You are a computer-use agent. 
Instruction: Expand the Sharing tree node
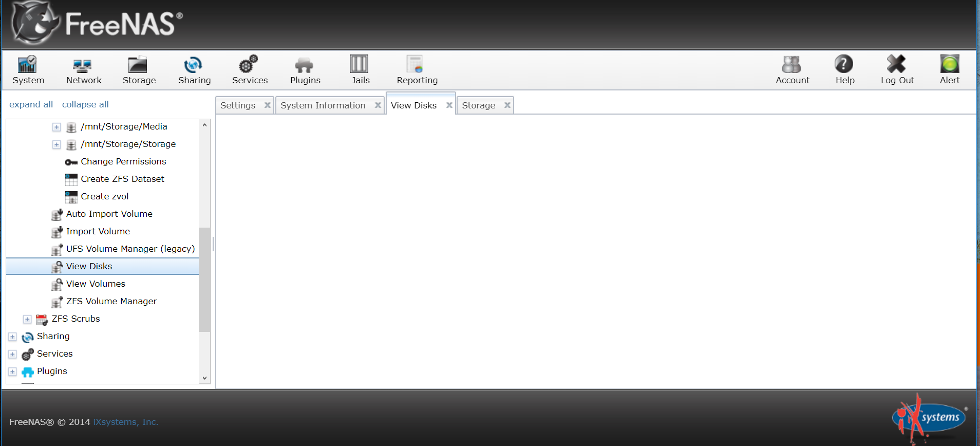pos(12,337)
